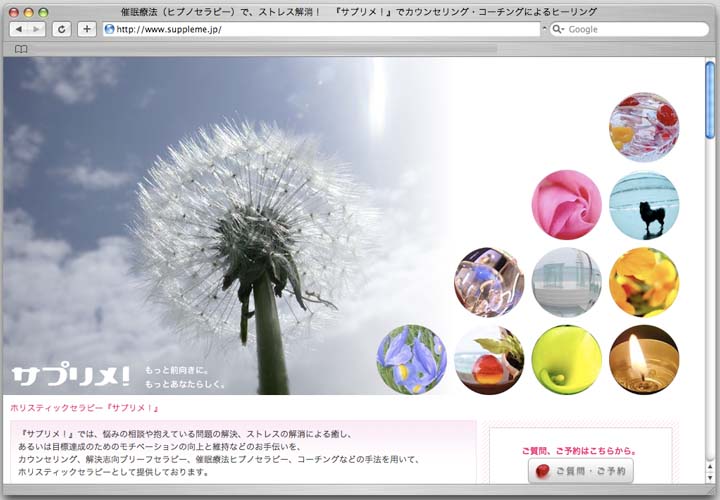Click the browser forward arrow button
Viewport: 720px width, 500px height.
[35, 29]
